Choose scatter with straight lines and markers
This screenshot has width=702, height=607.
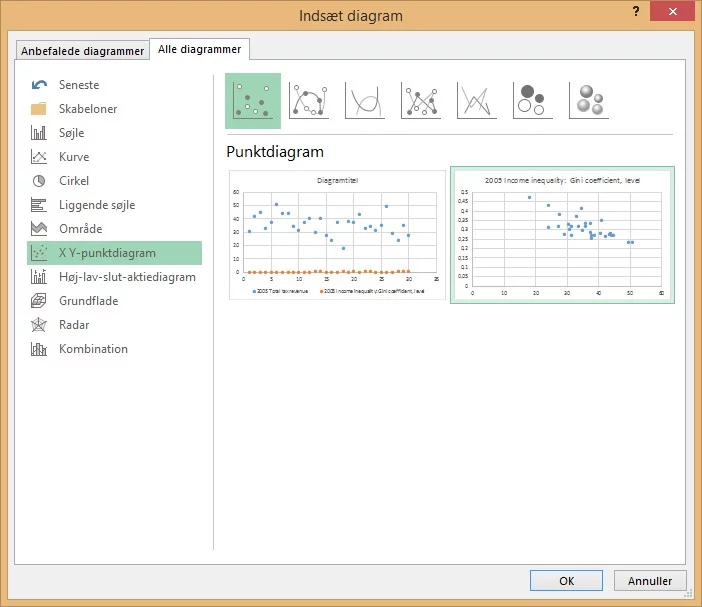(x=421, y=101)
